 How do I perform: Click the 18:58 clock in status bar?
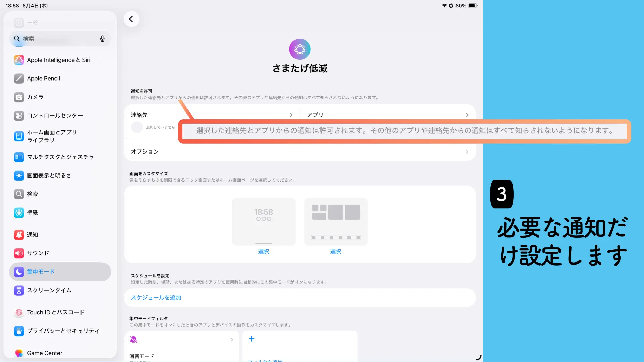pyautogui.click(x=12, y=6)
